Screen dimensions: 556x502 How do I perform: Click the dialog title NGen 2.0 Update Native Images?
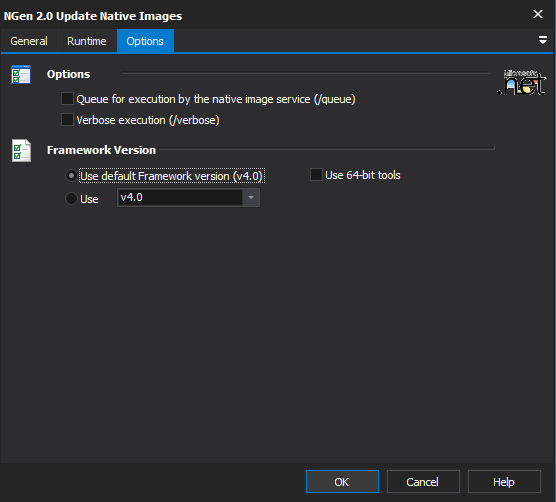point(93,16)
